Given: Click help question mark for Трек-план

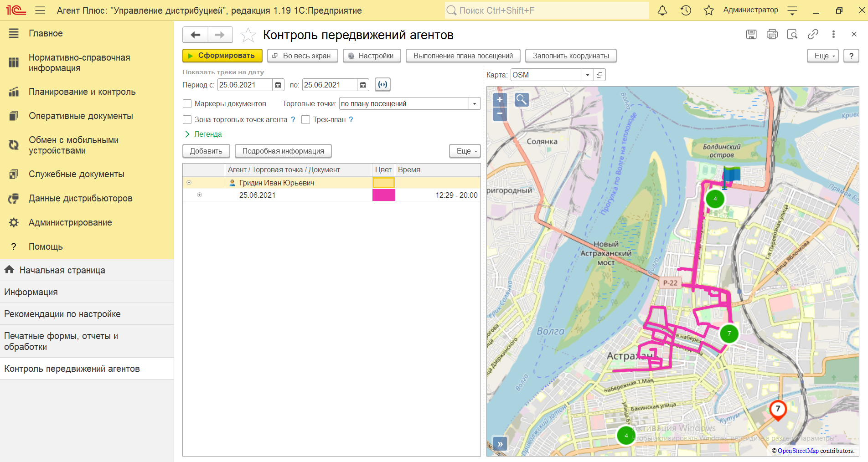Looking at the screenshot, I should (x=351, y=119).
